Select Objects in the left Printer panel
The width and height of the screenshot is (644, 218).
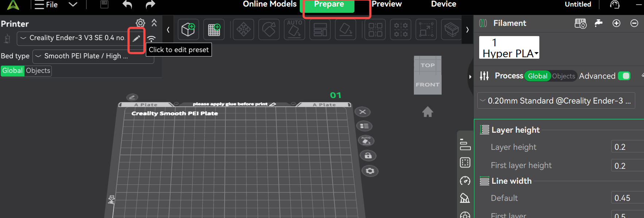point(38,71)
